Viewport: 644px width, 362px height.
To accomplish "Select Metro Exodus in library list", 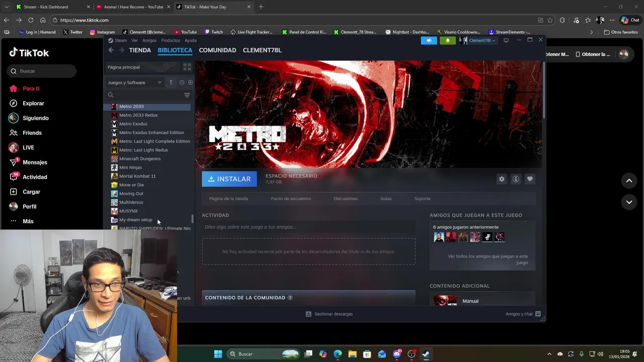I will click(133, 124).
